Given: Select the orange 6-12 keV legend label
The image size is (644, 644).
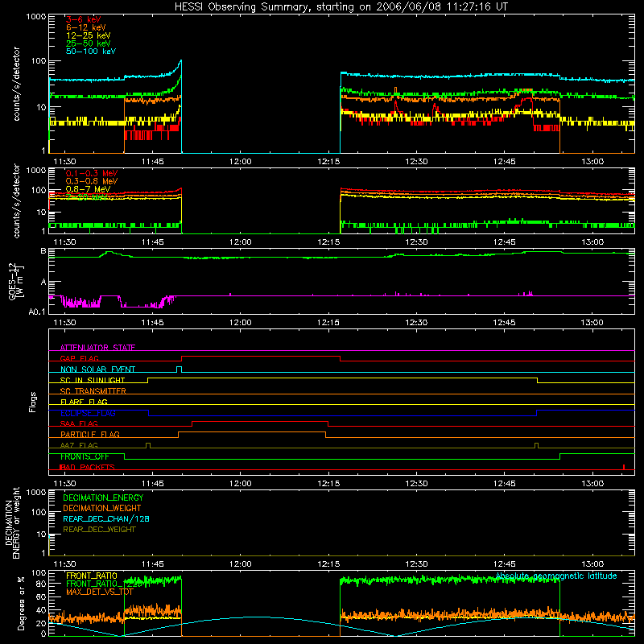Looking at the screenshot, I should click(86, 27).
